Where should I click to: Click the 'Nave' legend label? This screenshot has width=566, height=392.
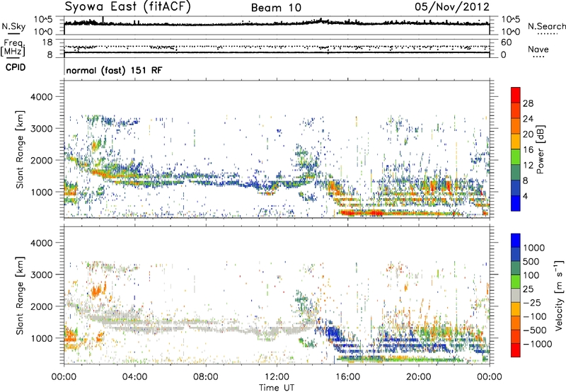pyautogui.click(x=538, y=50)
